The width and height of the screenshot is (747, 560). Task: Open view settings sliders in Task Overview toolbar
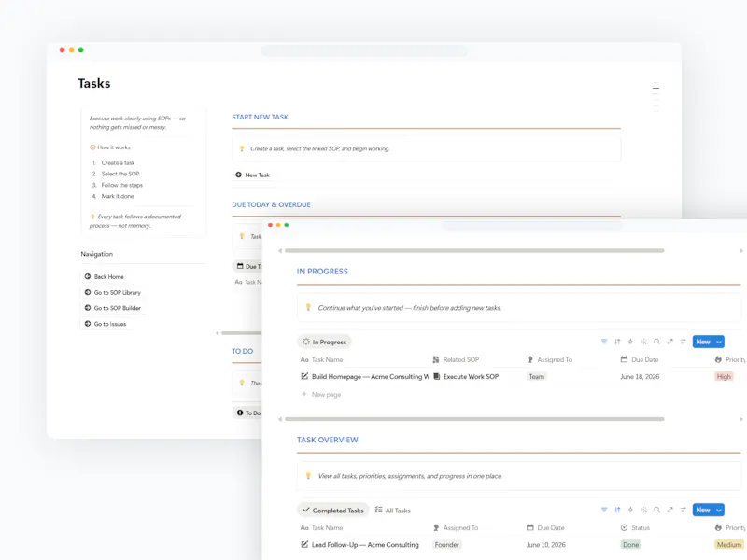point(684,510)
